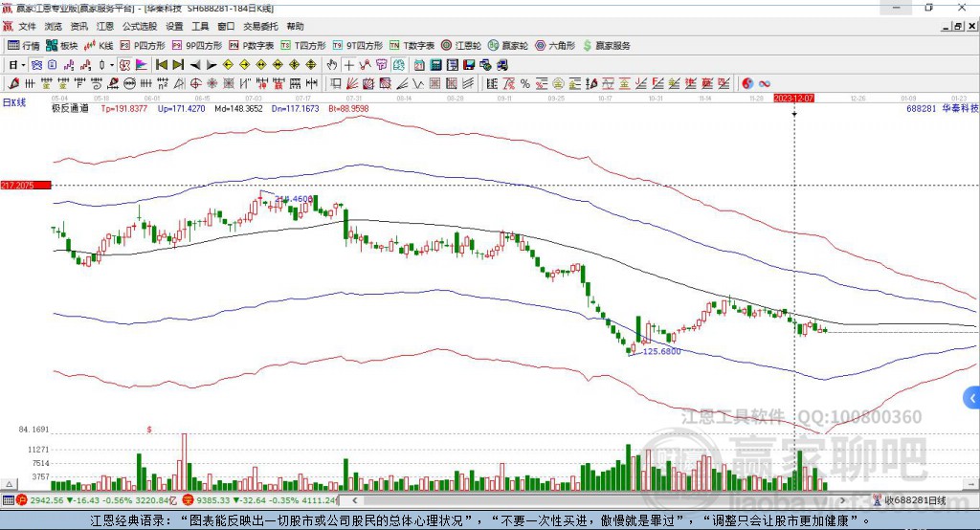The width and height of the screenshot is (980, 530).
Task: Click the 217.2075 red price tag
Action: click(26, 185)
